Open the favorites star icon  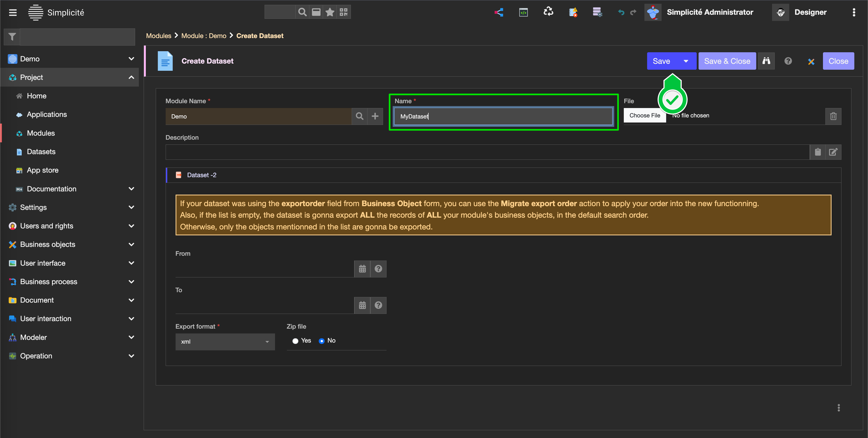(329, 12)
